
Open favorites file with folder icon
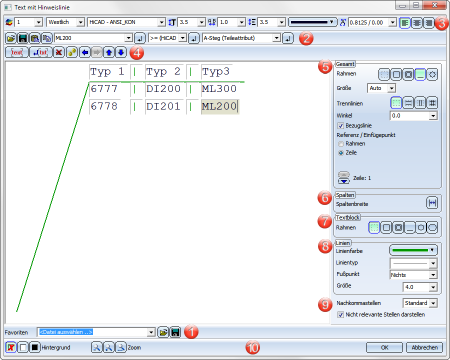[163, 332]
